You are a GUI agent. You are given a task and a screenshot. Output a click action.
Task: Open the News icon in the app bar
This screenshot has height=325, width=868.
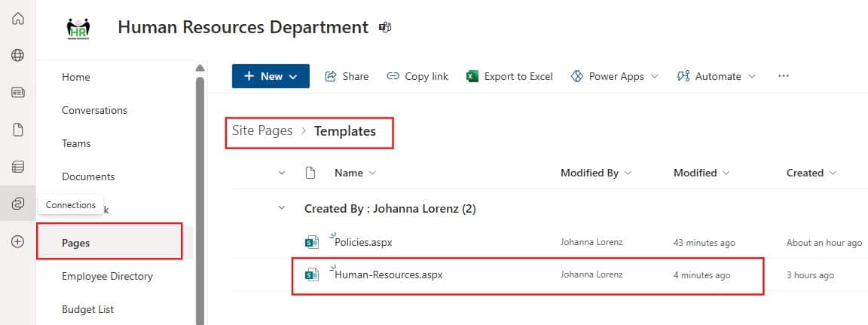point(18,93)
